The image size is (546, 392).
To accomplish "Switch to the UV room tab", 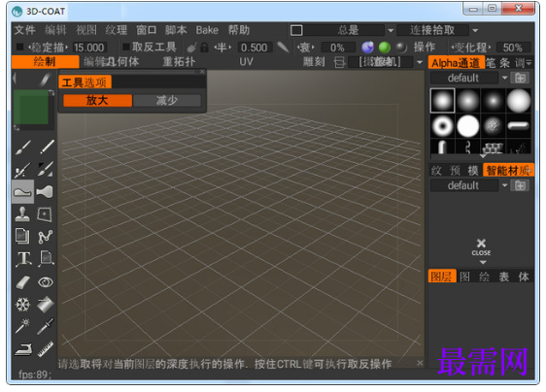I will point(246,62).
